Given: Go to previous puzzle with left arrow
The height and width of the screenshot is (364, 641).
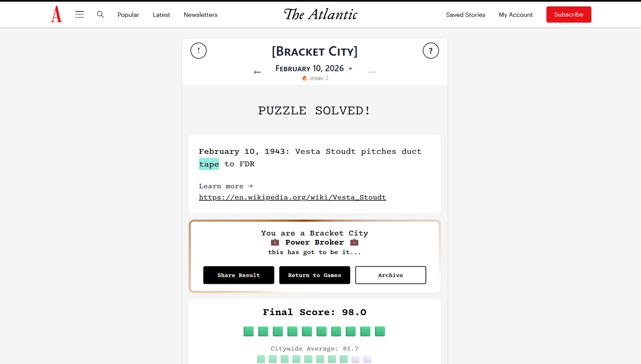Looking at the screenshot, I should [x=257, y=72].
